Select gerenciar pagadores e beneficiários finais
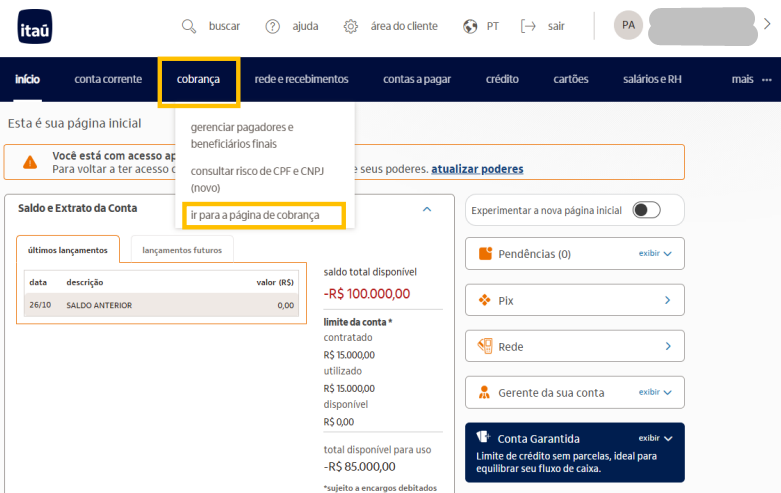Screen dimensions: 781x493 click(x=242, y=135)
